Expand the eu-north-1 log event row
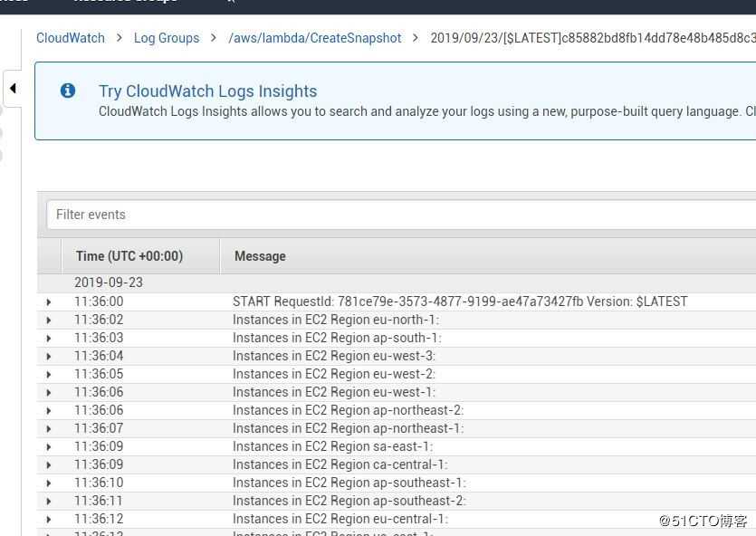Viewport: 756px width, 536px height. click(49, 320)
